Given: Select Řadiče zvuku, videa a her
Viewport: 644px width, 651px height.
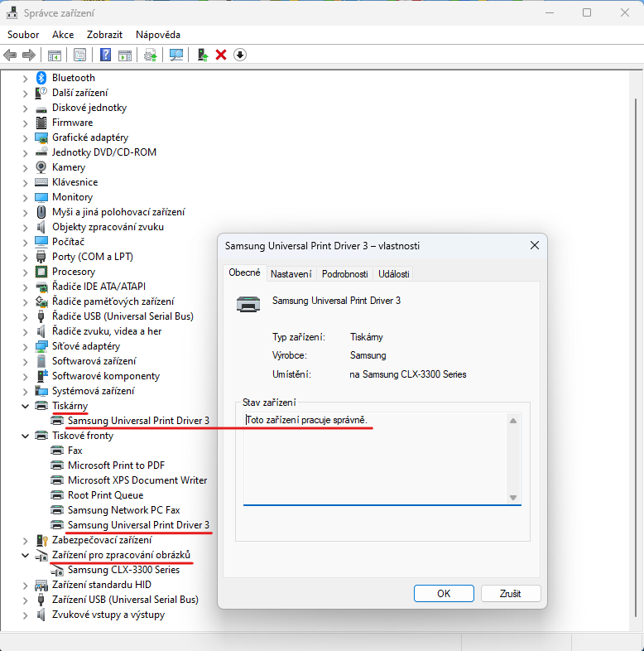Looking at the screenshot, I should point(107,331).
